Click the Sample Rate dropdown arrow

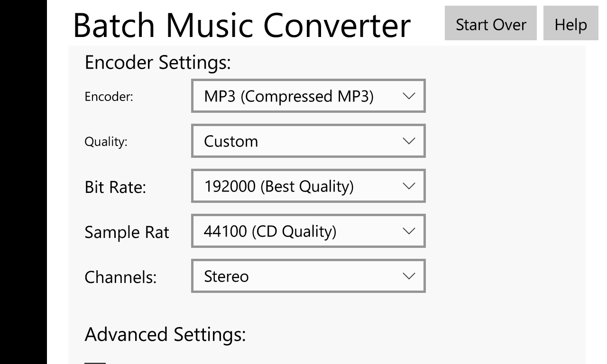409,231
